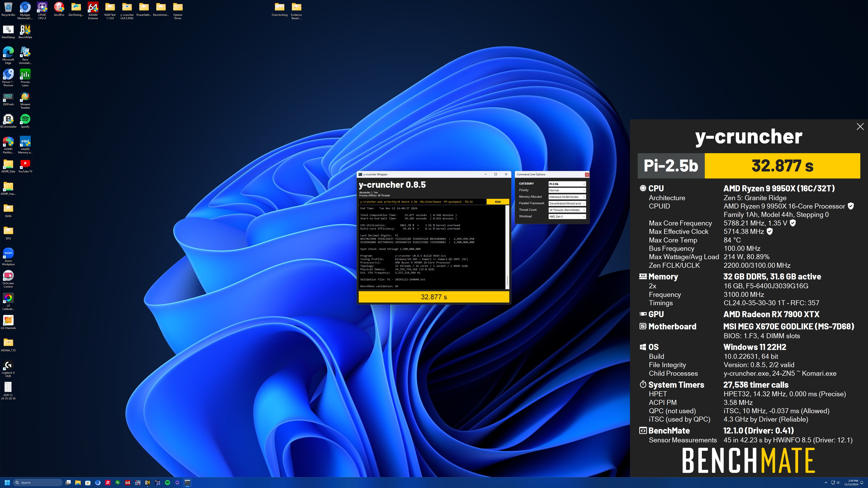Close the BenchMate result panel
The image size is (868, 488).
tap(860, 127)
